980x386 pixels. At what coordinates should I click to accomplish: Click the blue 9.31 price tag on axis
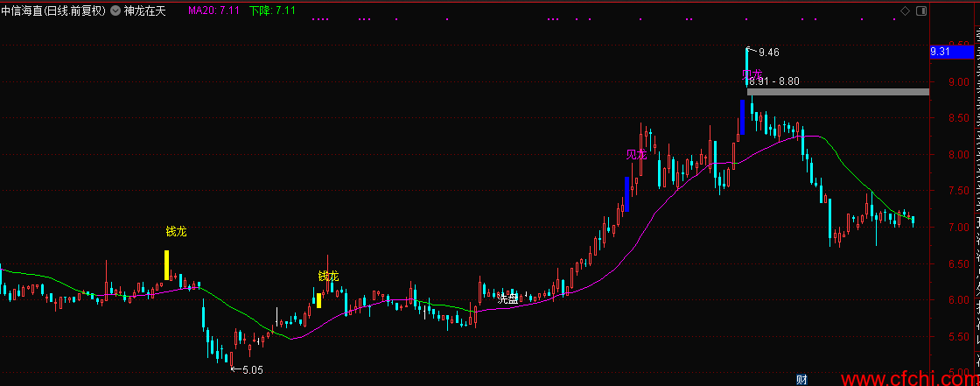coord(950,52)
